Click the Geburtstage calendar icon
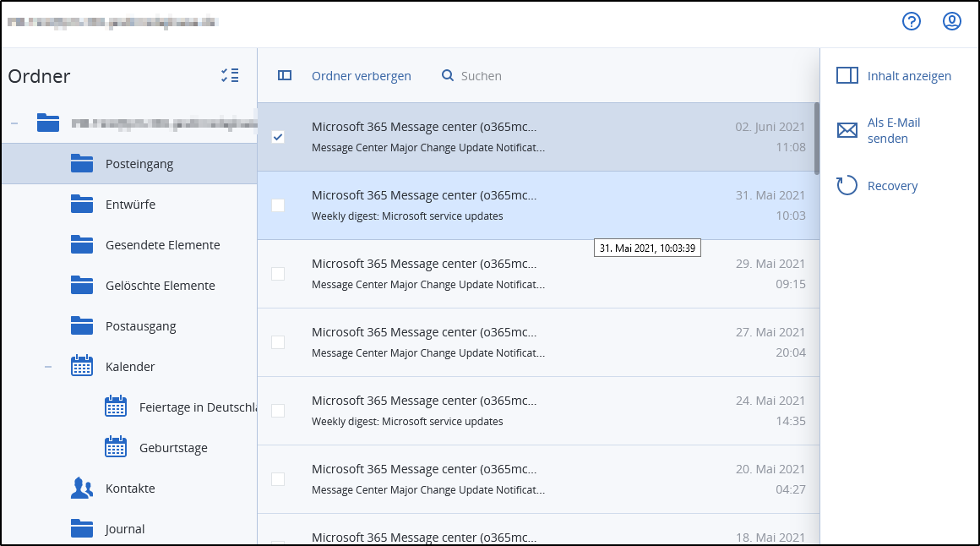980x546 pixels. (x=116, y=448)
